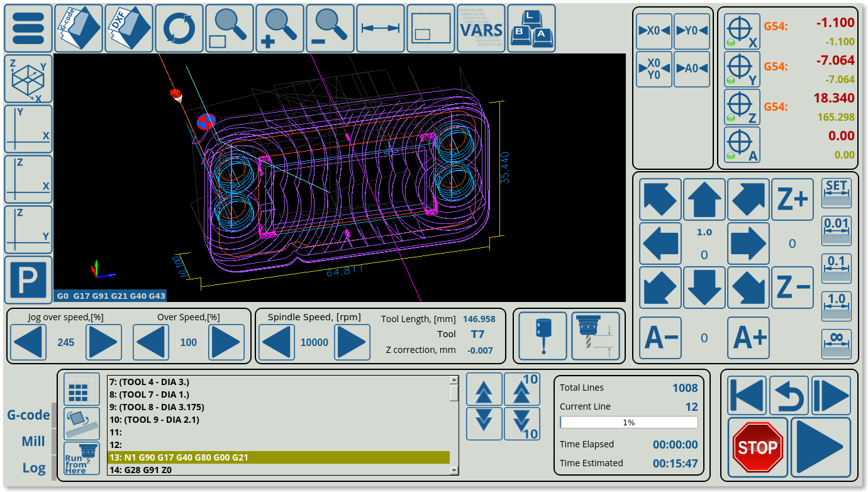This screenshot has height=492, width=868.
Task: Select the 3D isometric XYZ view
Action: point(28,79)
